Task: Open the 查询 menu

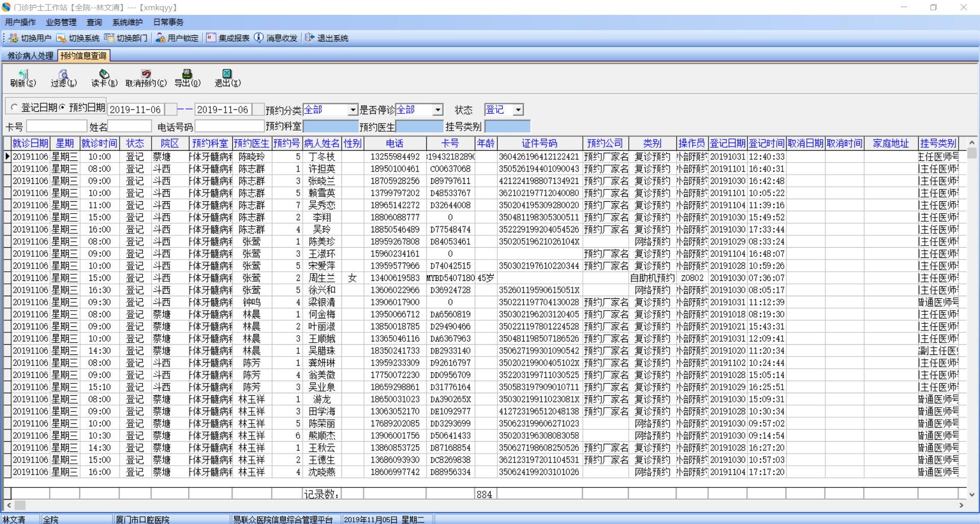Action: point(94,22)
